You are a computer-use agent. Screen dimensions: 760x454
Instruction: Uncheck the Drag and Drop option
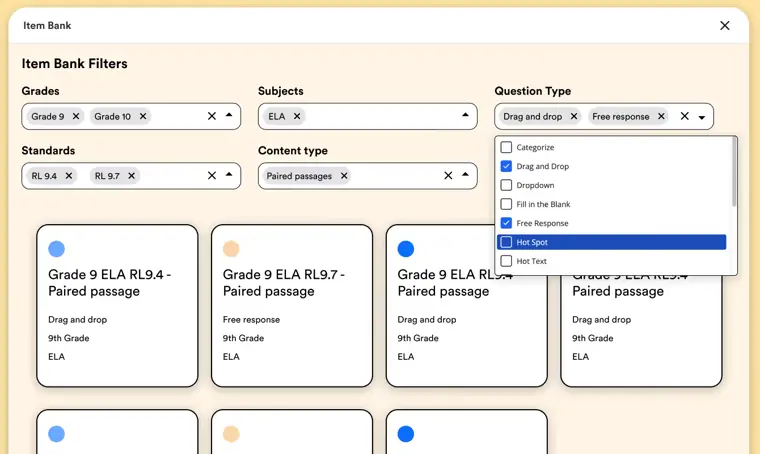[506, 166]
